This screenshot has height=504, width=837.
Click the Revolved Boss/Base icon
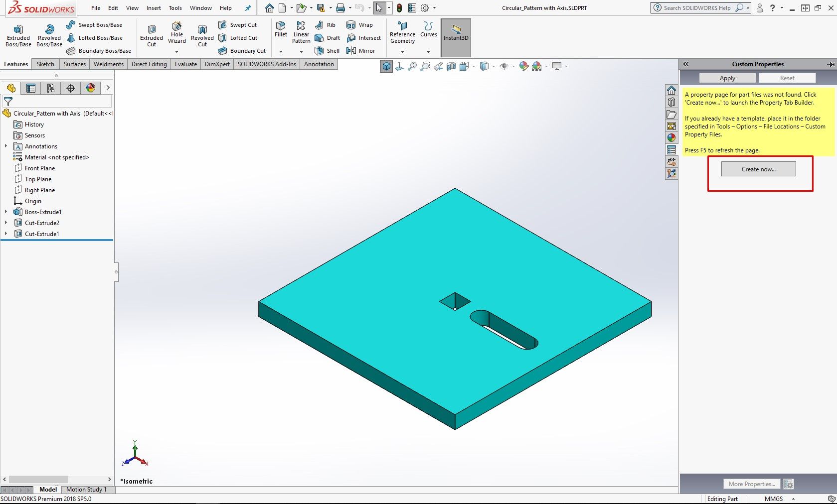point(49,35)
